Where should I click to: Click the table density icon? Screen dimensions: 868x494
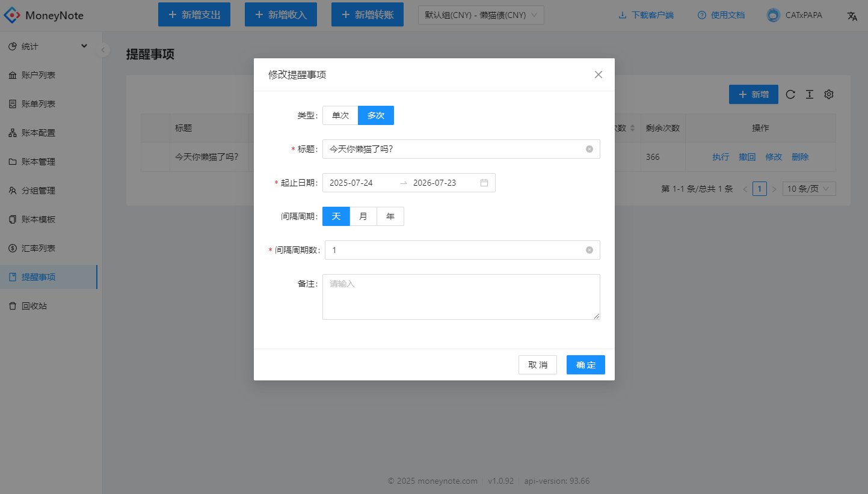(810, 94)
